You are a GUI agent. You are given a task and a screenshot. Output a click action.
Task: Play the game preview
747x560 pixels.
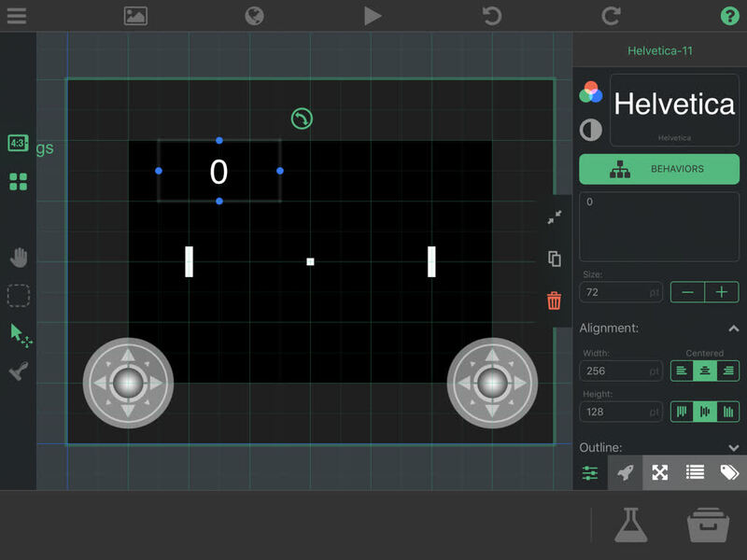point(372,16)
